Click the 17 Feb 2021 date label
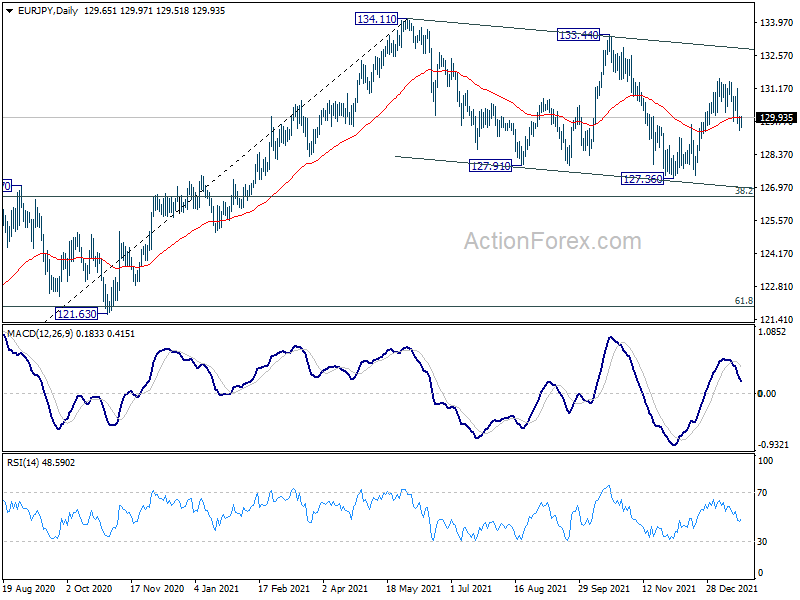Screen dimensions: 800x600 [284, 588]
